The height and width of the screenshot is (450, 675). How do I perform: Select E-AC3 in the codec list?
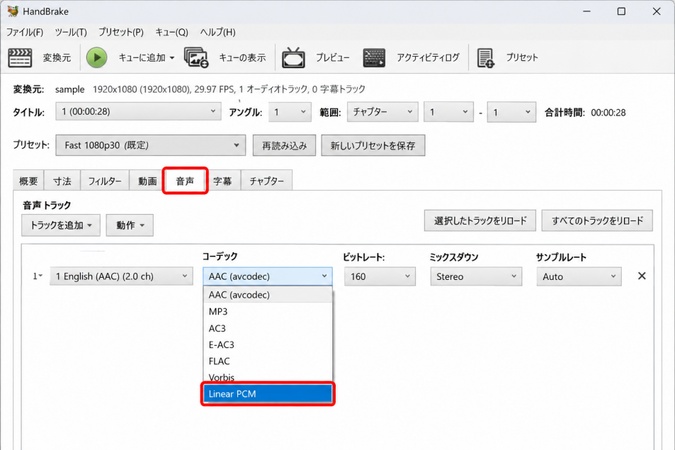pyautogui.click(x=267, y=344)
